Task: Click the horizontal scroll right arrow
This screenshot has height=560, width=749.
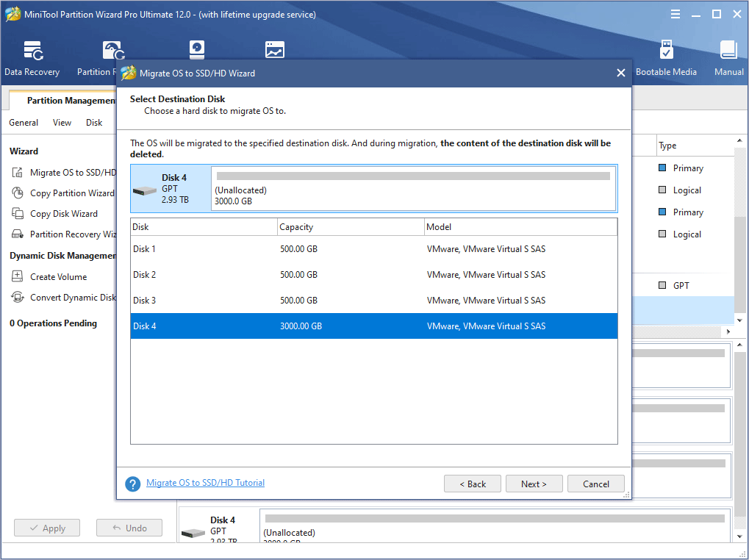Action: [728, 331]
